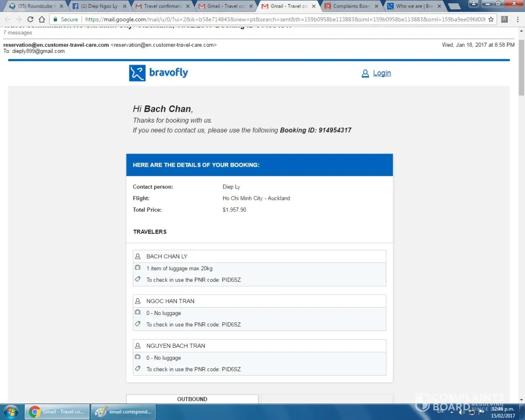
Task: Switch to Diep Ngoc Ly Facebook tab
Action: (x=99, y=6)
